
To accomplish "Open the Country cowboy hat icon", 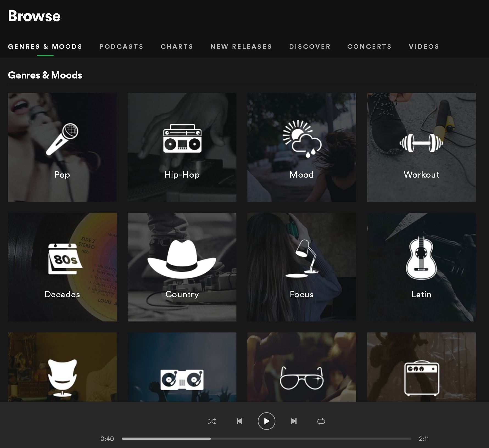I will [x=182, y=259].
